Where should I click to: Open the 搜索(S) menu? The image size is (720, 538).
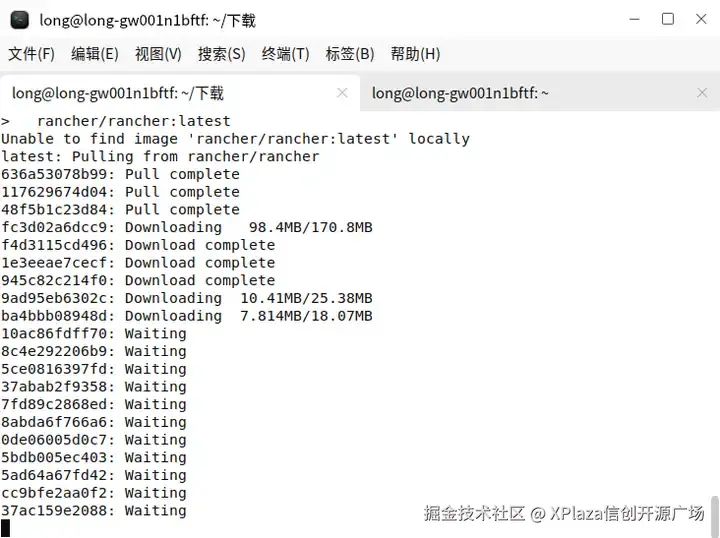(221, 54)
